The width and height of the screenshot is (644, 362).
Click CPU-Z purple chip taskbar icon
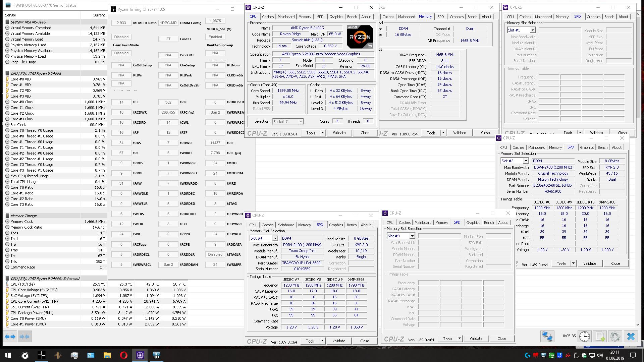tap(140, 355)
